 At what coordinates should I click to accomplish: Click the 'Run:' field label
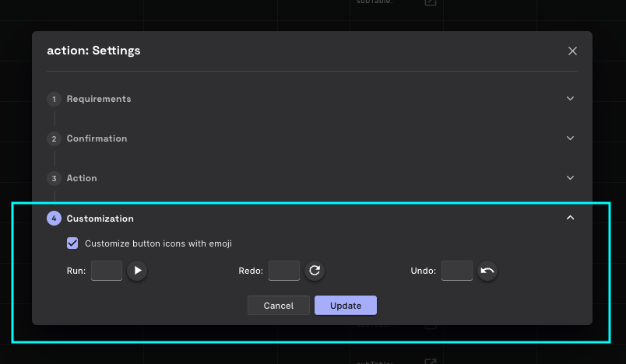[76, 271]
